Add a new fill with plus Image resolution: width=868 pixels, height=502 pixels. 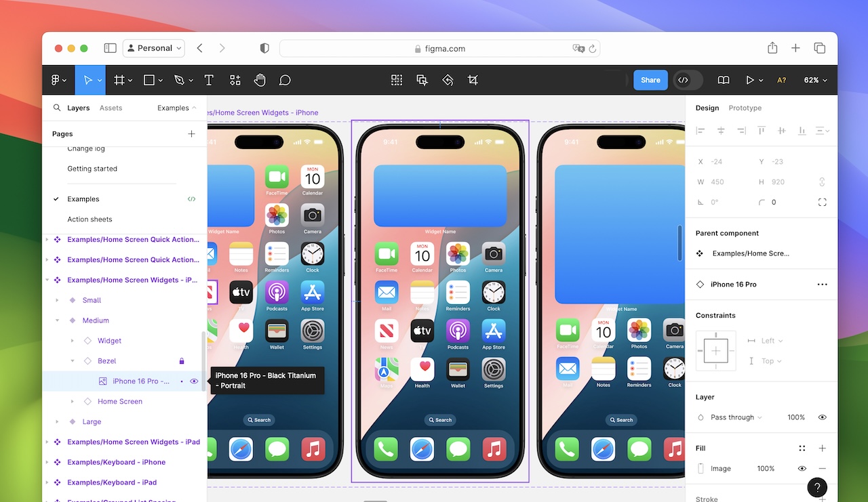tap(823, 448)
